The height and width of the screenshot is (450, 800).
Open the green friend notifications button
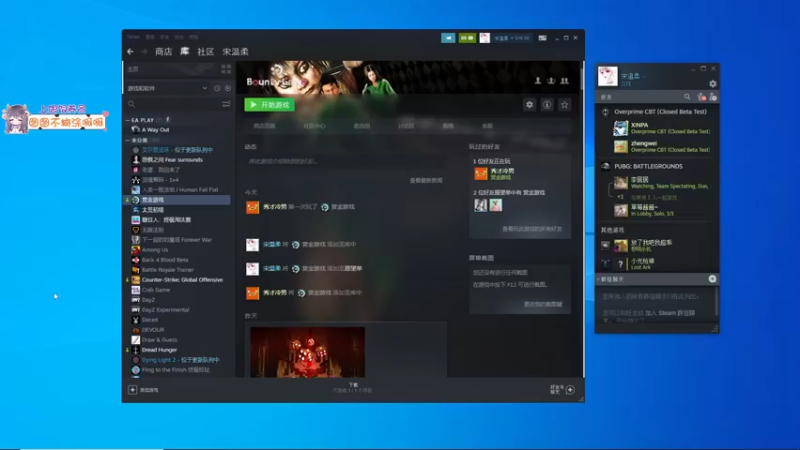pos(467,38)
